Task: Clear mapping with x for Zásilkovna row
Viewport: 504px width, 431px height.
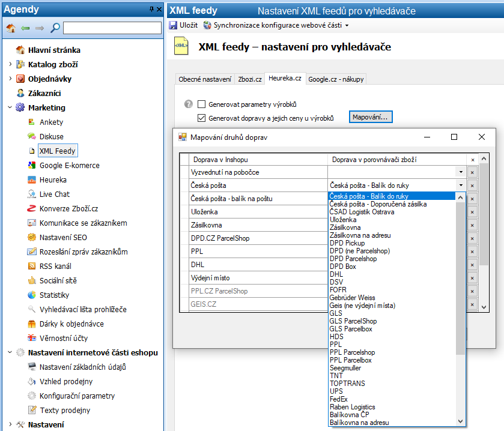Action: point(472,225)
